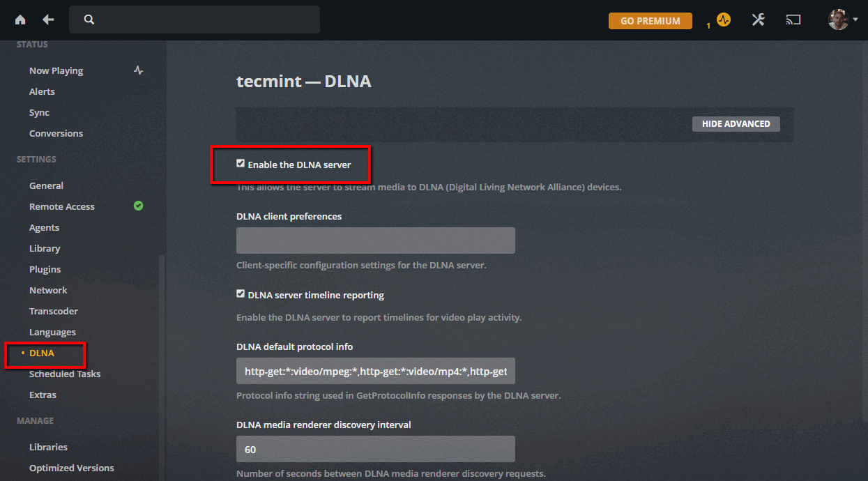Viewport: 868px width, 481px height.
Task: Click the DLNA default protocol info field
Action: point(375,372)
